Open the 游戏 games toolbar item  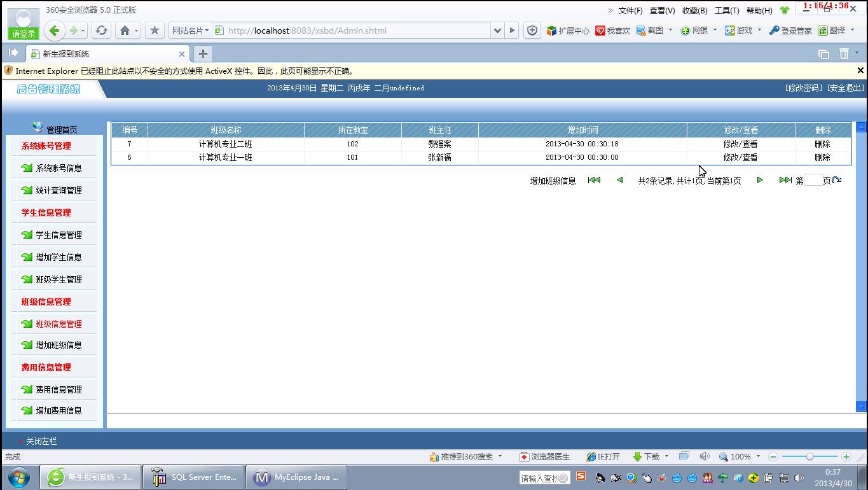(739, 31)
